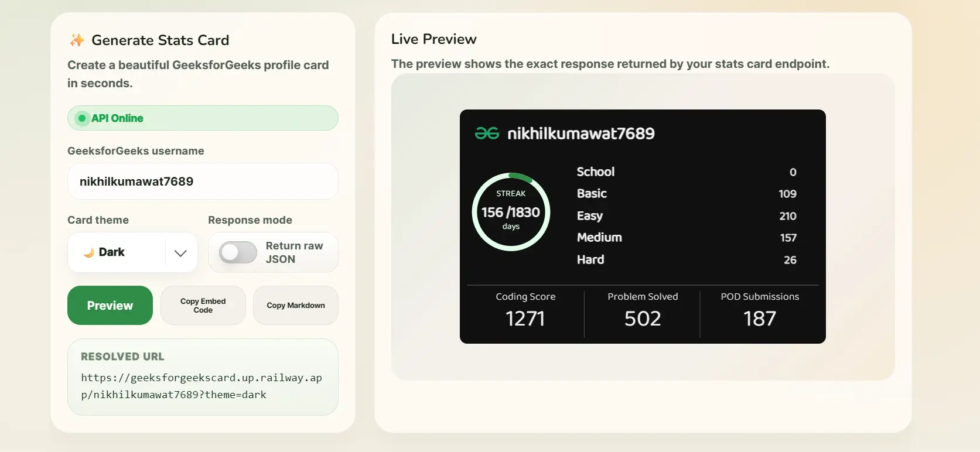
Task: Click the moon icon in Card theme selector
Action: 89,252
